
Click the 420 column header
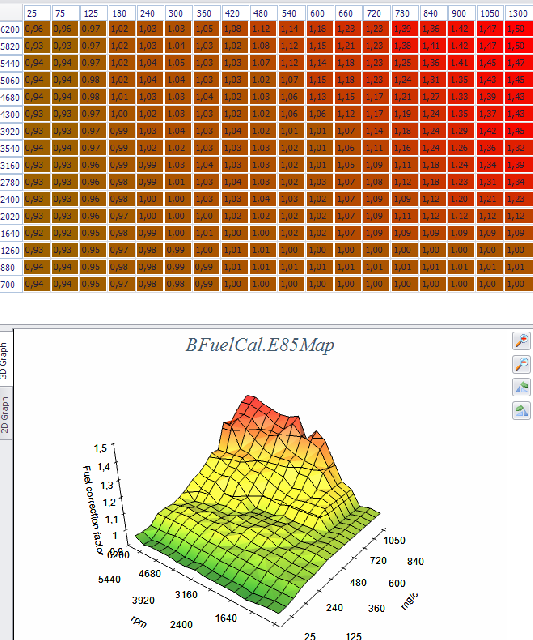[235, 13]
